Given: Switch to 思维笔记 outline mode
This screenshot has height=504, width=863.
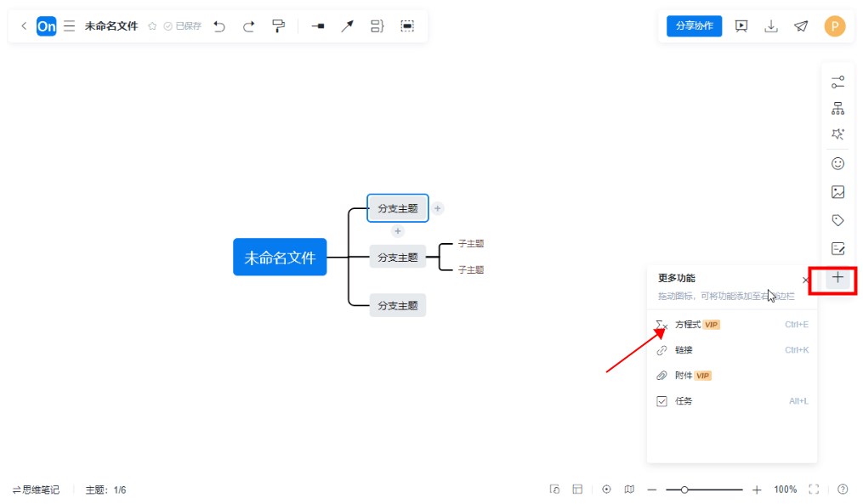Looking at the screenshot, I should click(36, 490).
